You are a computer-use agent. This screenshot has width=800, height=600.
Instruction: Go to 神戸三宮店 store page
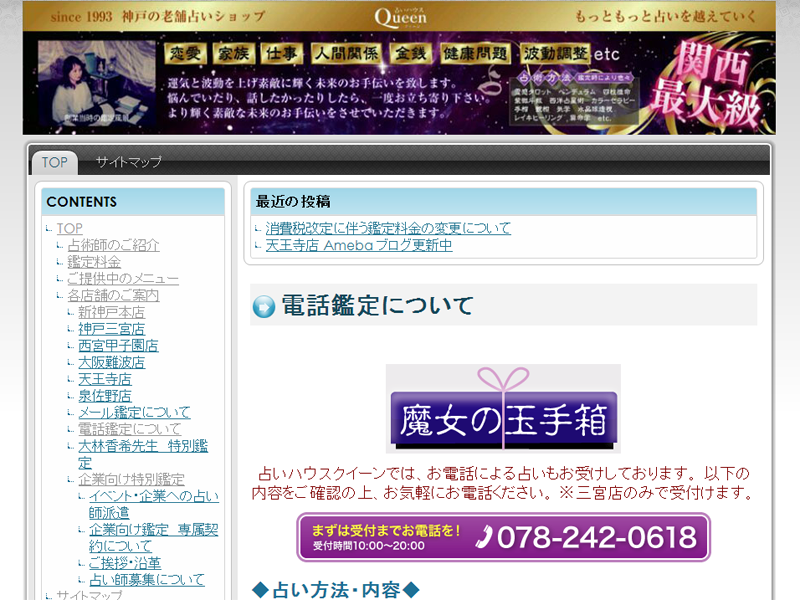(x=111, y=329)
